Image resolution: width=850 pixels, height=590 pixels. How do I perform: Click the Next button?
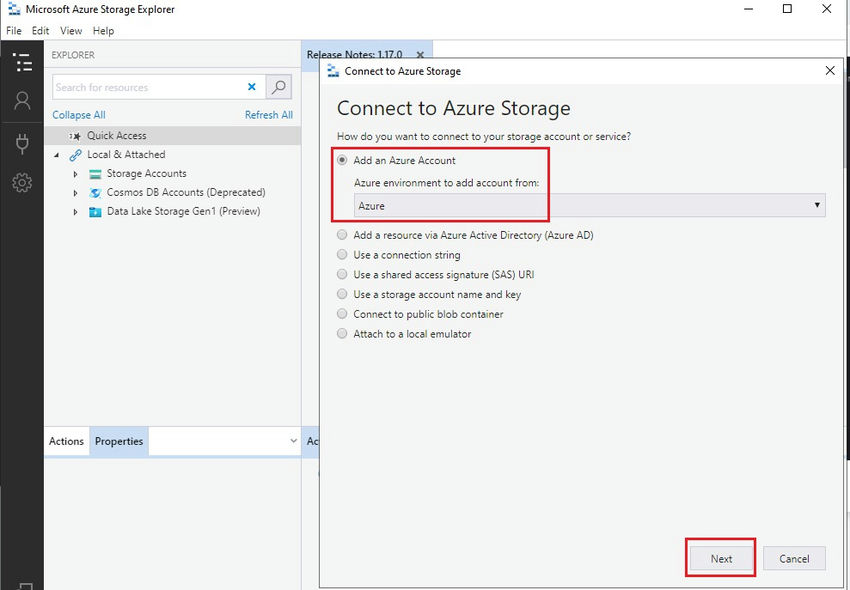(720, 558)
